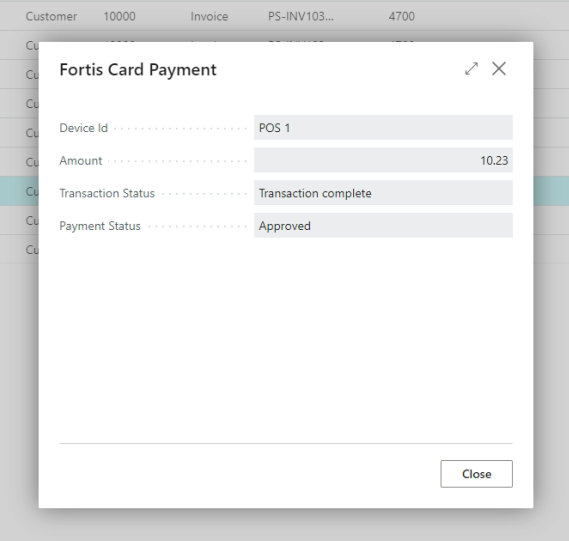Viewport: 569px width, 541px height.
Task: Expand the Fortis Card Payment dialog to full screen
Action: 471,69
